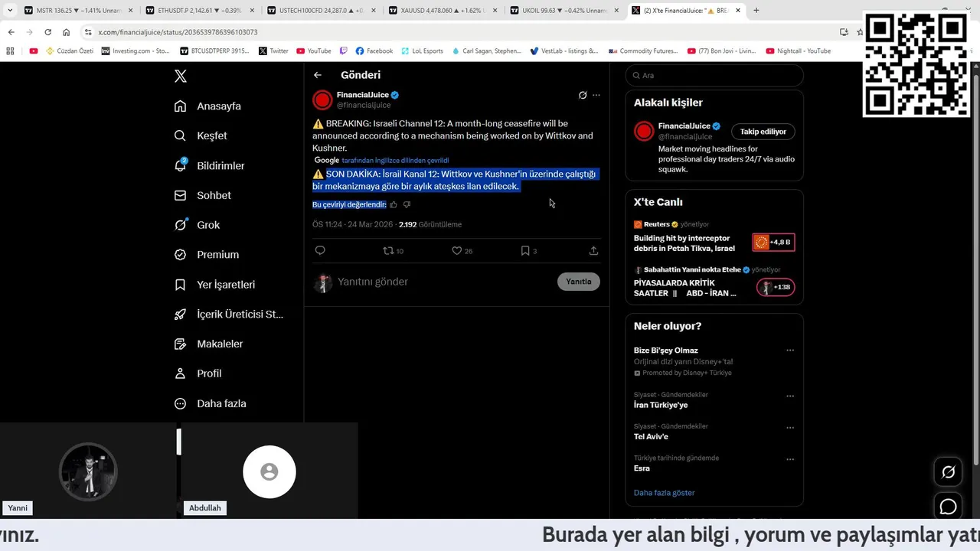This screenshot has height=551, width=980.
Task: Open Premium page
Action: 206,254
